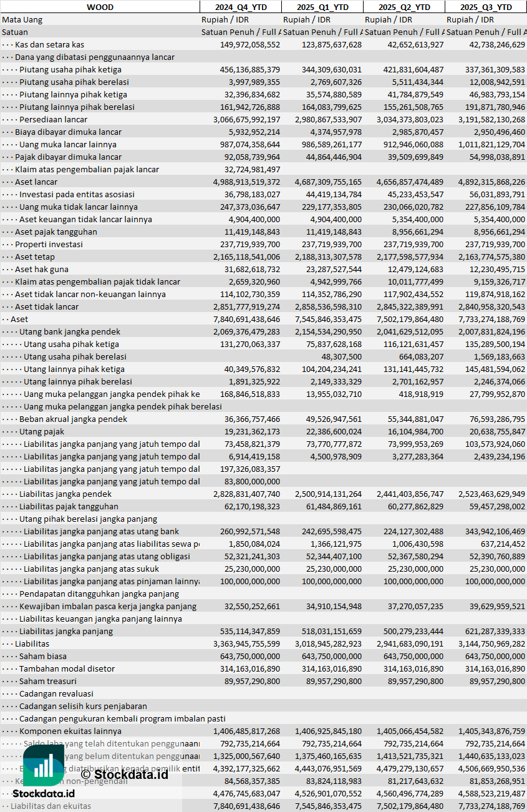Click value 2,851,777,919,274
Viewport: 527px width, 812px height.
pos(247,306)
